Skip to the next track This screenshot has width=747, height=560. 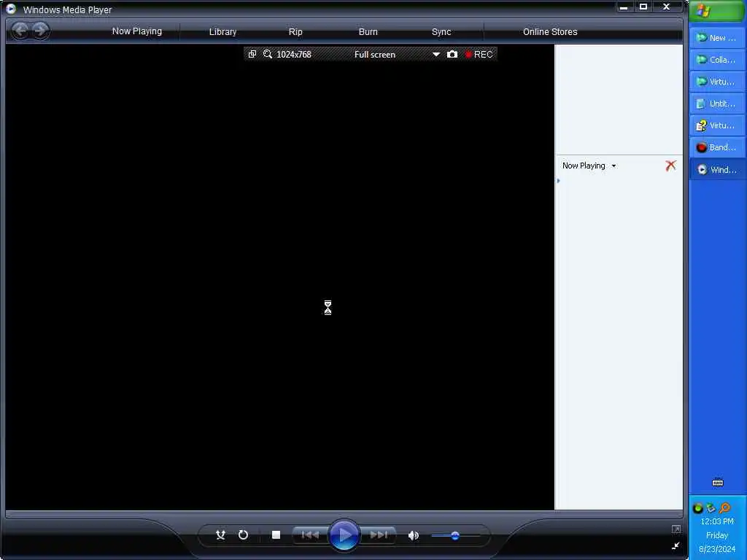pos(379,534)
